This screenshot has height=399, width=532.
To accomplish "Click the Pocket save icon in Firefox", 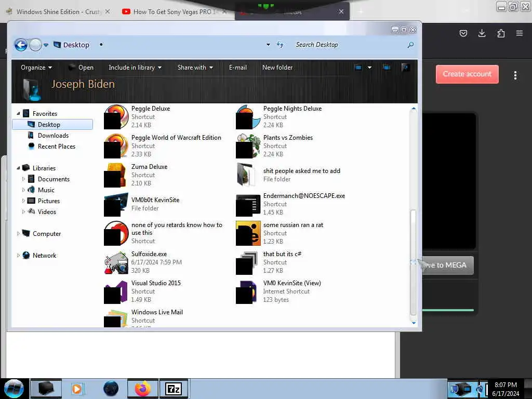I will tap(463, 33).
